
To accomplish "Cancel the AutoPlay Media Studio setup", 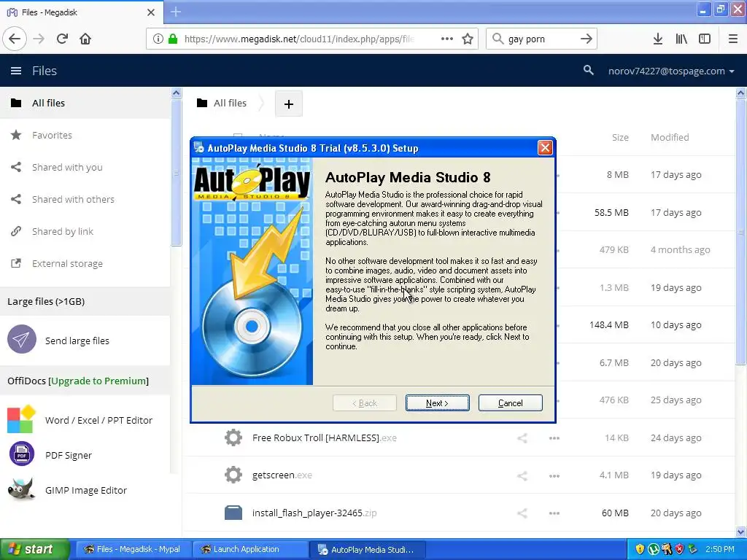I will pos(510,402).
